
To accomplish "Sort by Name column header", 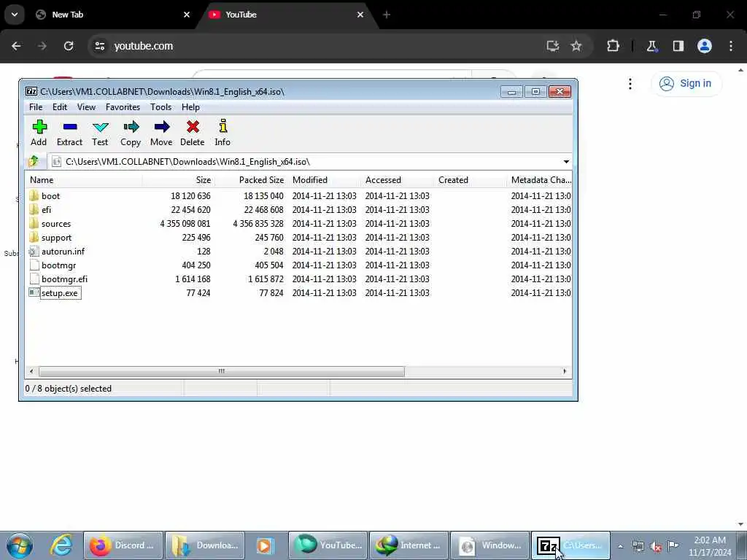I will pyautogui.click(x=83, y=180).
